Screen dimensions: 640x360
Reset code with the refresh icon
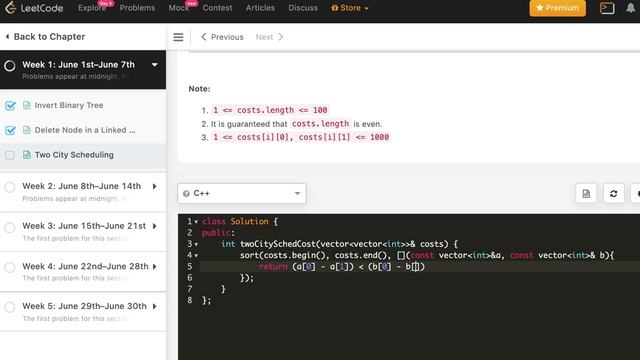point(613,193)
